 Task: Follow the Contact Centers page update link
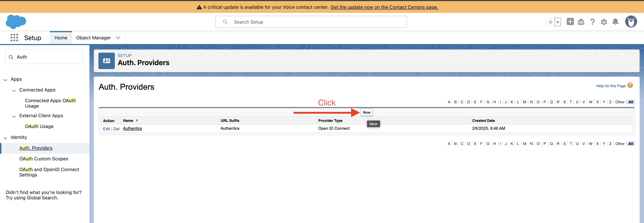[x=384, y=7]
